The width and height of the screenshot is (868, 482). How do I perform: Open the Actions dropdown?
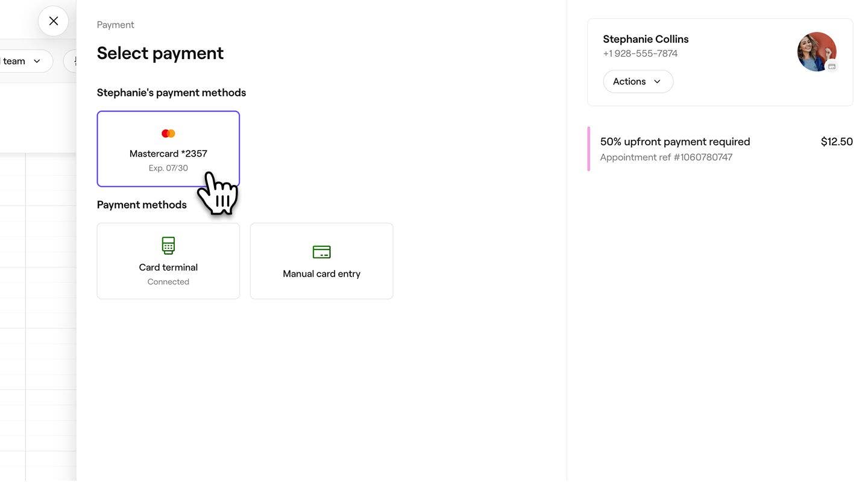tap(638, 81)
